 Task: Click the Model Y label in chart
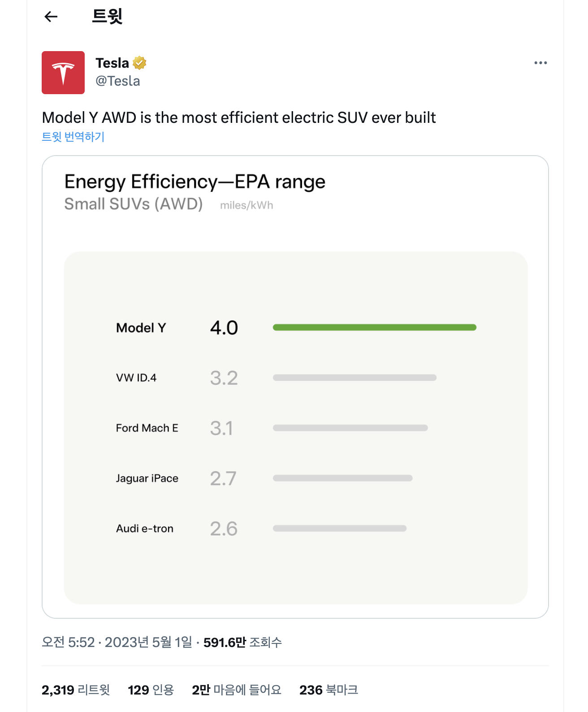click(141, 328)
